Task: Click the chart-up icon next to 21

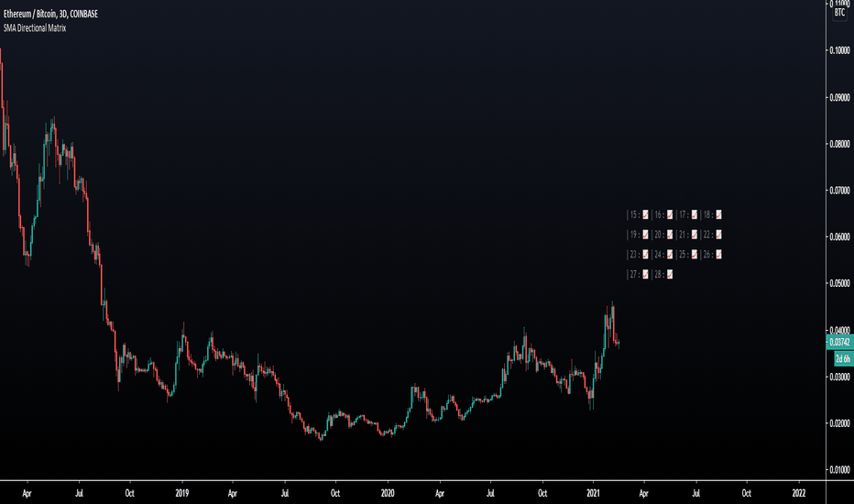Action: click(x=695, y=235)
